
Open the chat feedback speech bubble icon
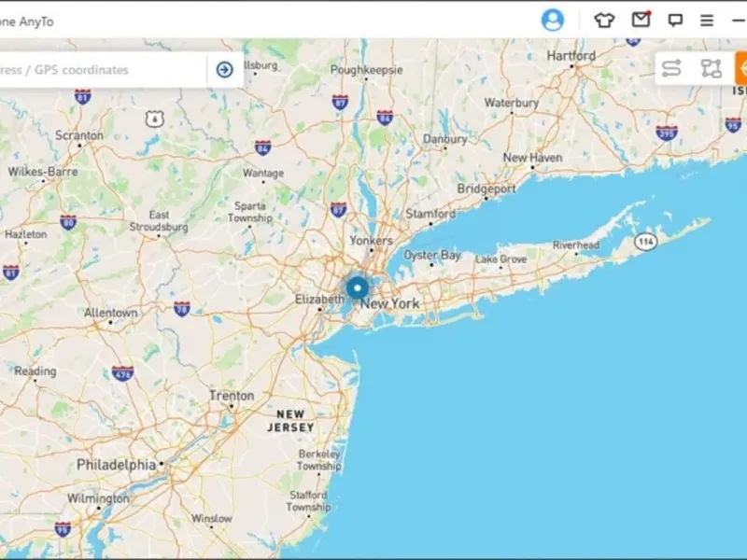point(675,21)
